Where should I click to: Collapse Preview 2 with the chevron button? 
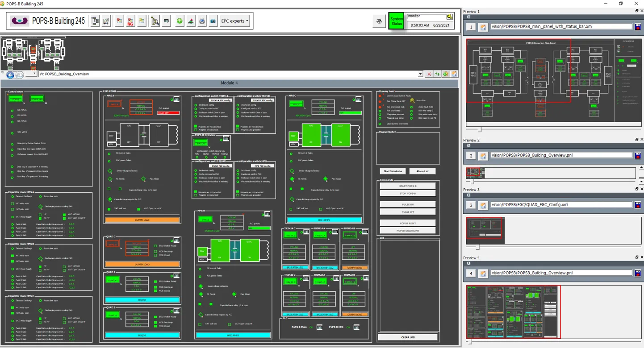click(468, 146)
